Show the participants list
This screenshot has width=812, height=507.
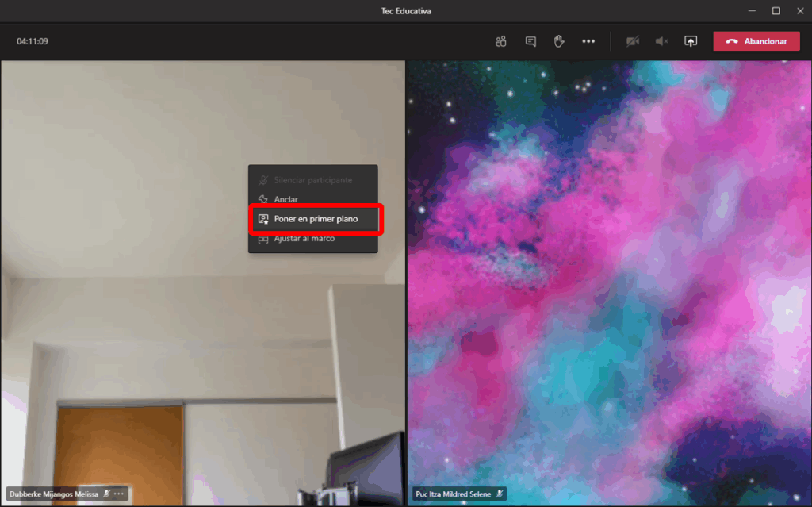500,41
